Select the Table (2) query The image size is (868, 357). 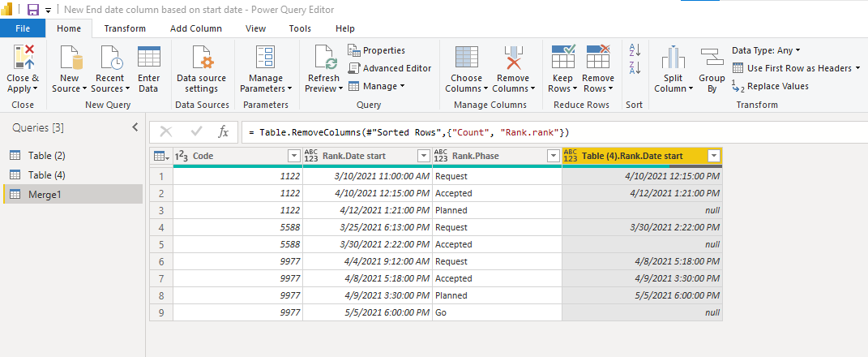pos(73,156)
